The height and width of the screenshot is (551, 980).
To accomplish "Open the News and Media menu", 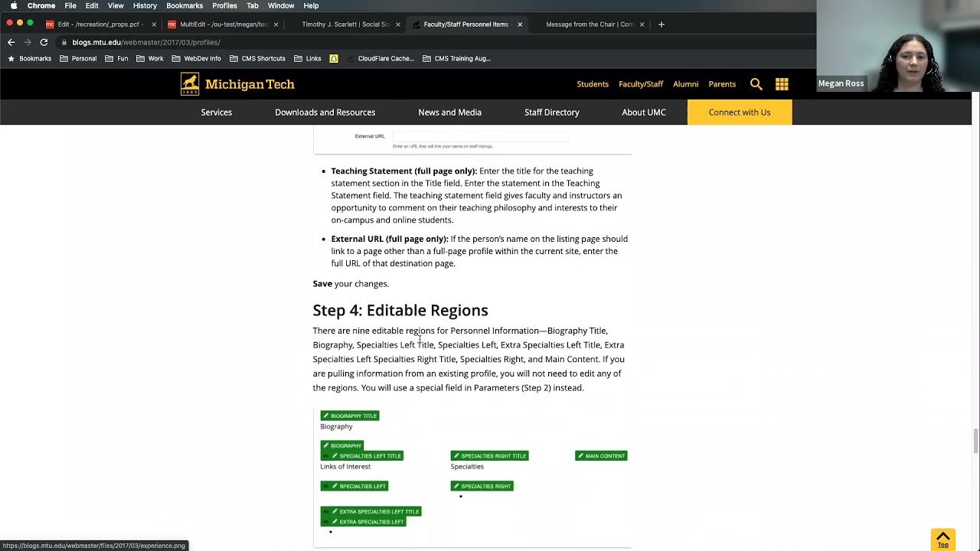I will pos(450,112).
